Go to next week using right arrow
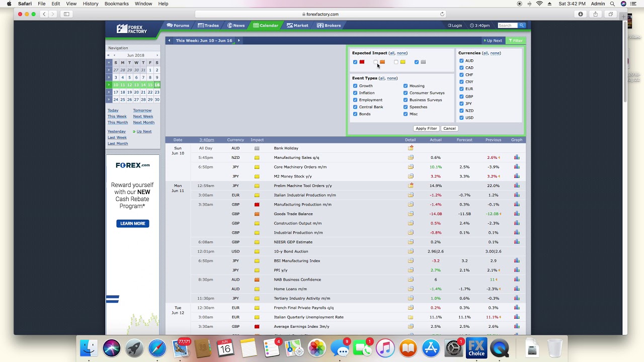 pos(238,41)
